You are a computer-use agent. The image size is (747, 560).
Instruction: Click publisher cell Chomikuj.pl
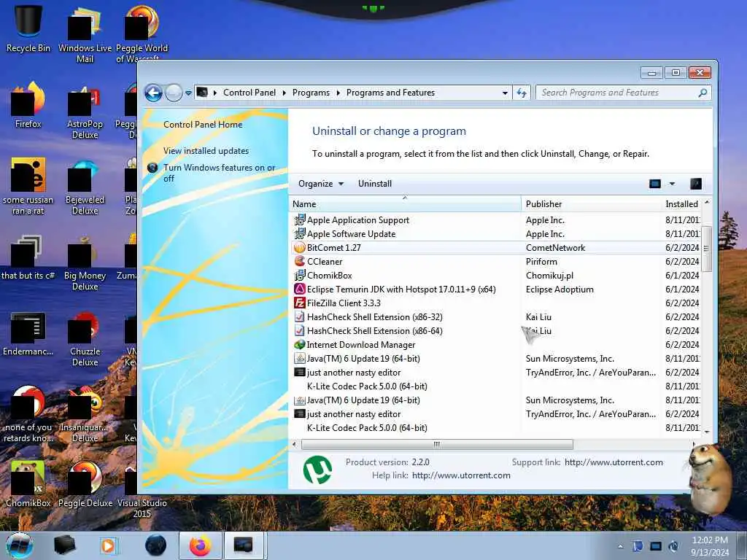[549, 275]
